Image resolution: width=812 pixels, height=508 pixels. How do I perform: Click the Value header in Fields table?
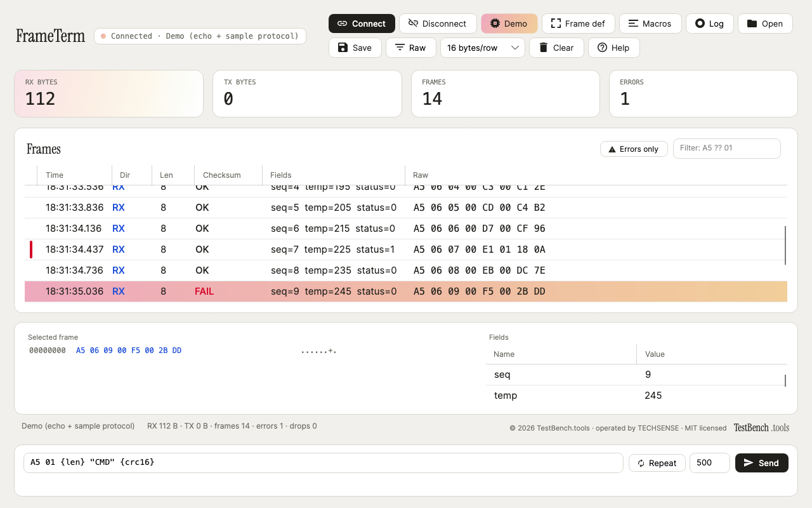point(710,354)
